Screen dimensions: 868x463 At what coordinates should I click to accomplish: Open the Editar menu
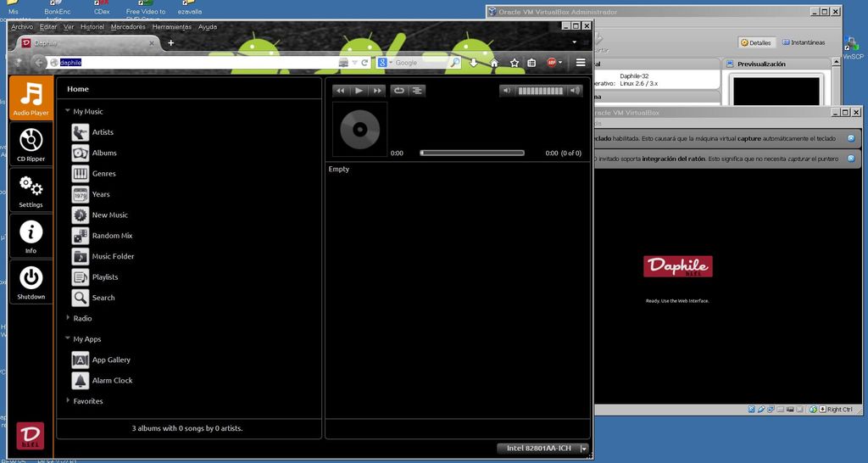tap(48, 26)
